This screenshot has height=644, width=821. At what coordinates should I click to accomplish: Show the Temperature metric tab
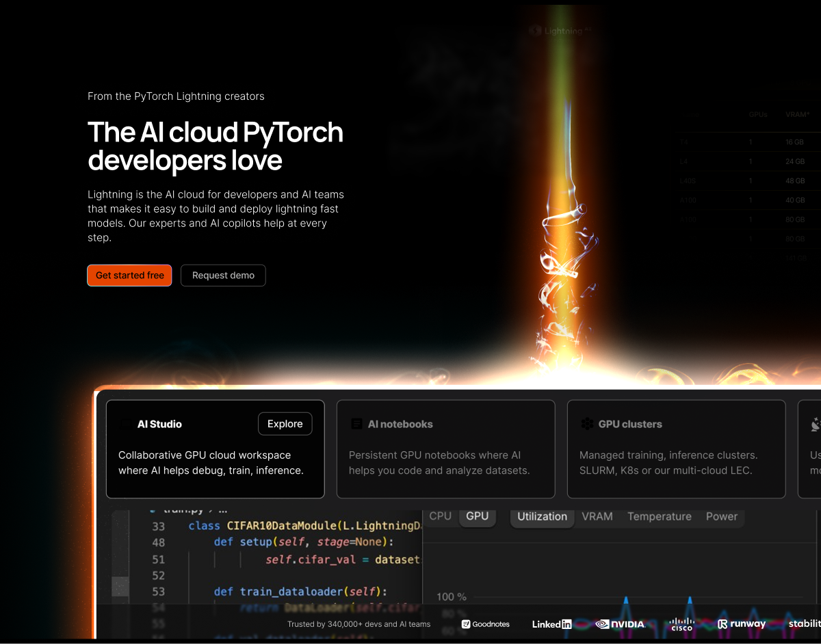click(660, 517)
